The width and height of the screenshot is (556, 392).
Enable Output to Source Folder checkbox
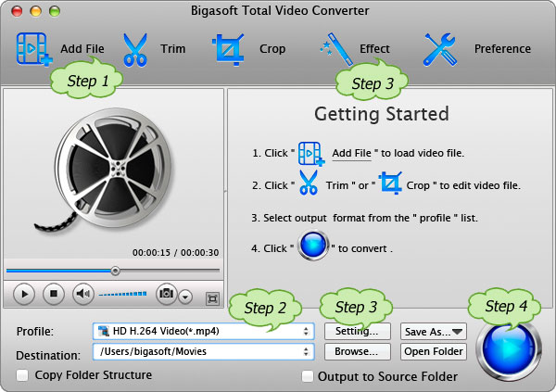tap(308, 376)
